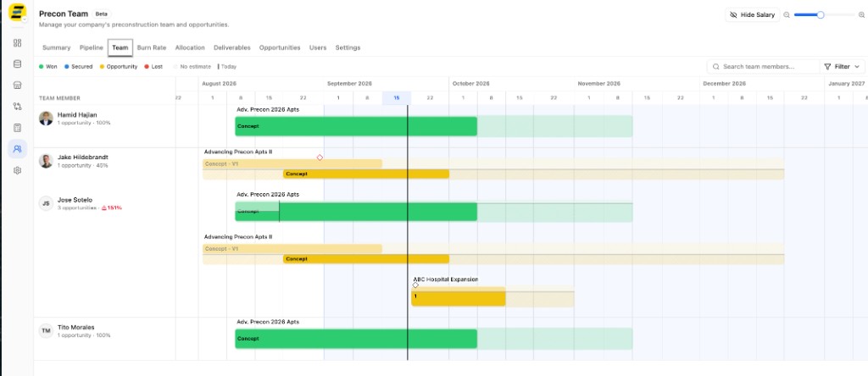Screen dimensions: 868x376
Task: Click the Jose Sotelo name
Action: click(x=75, y=200)
